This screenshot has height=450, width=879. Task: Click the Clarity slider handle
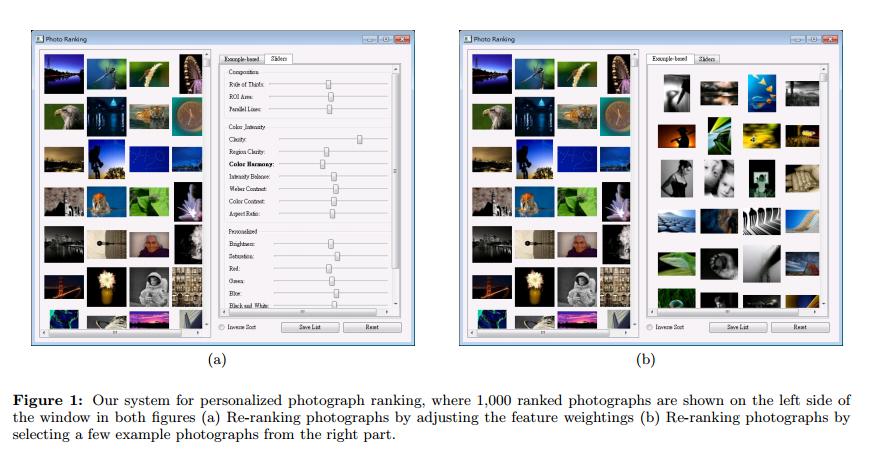360,140
